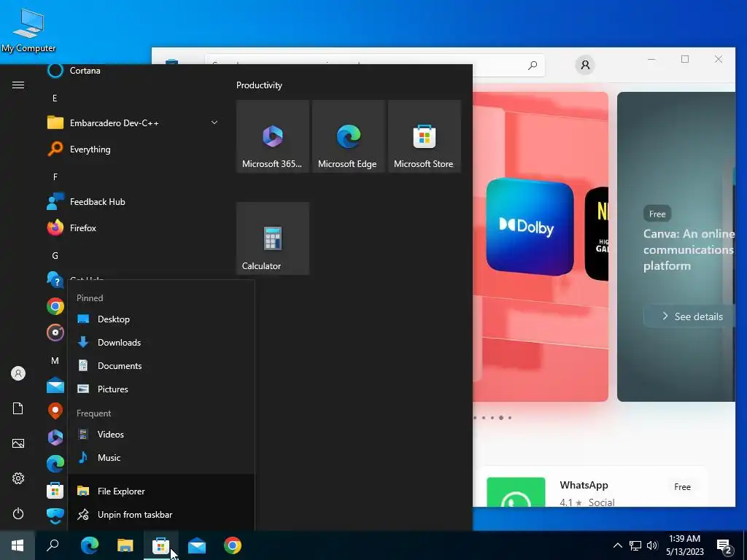Open the Store account profile button
747x560 pixels.
(x=585, y=65)
